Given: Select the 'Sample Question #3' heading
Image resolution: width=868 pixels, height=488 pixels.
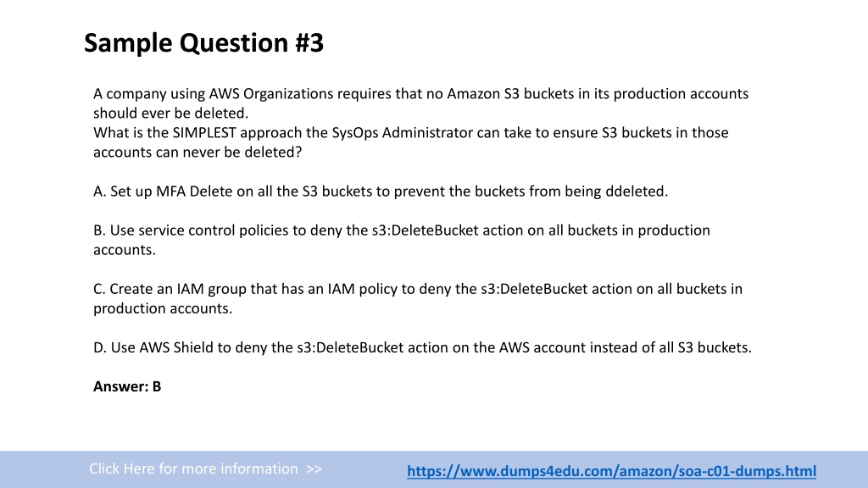Looking at the screenshot, I should tap(203, 42).
